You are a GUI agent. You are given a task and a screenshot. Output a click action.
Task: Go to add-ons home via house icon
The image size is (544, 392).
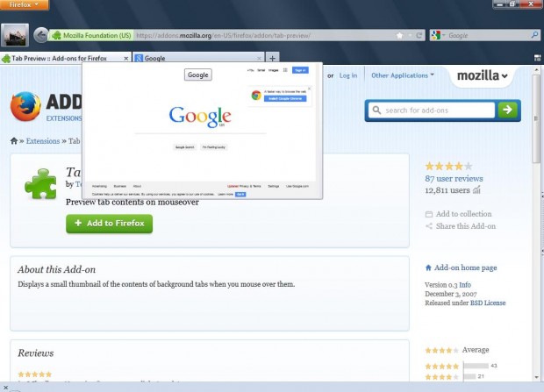pos(14,141)
